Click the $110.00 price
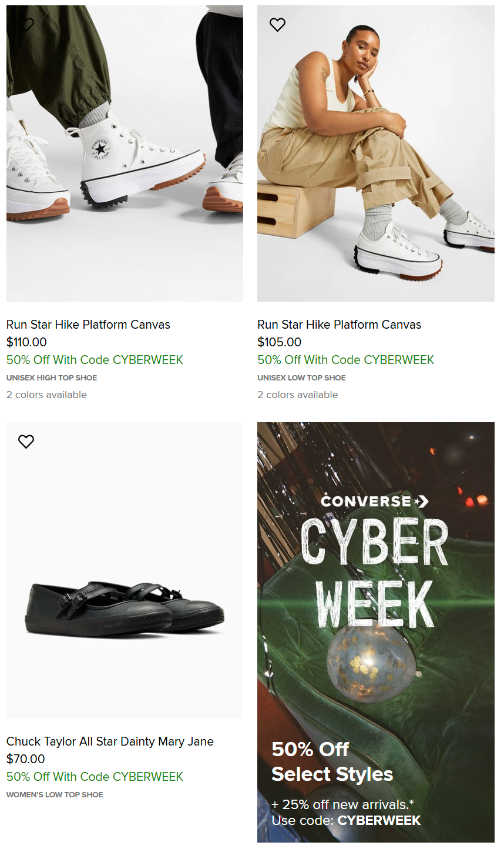This screenshot has height=852, width=504. (x=26, y=342)
